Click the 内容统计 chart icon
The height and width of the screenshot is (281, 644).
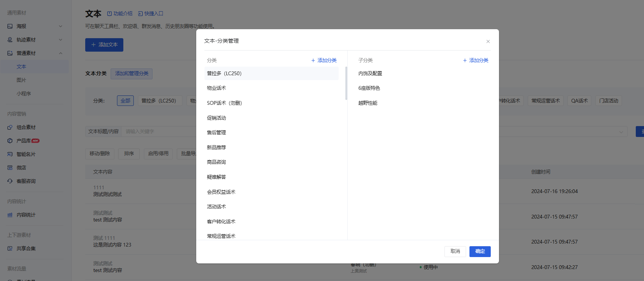coord(10,215)
